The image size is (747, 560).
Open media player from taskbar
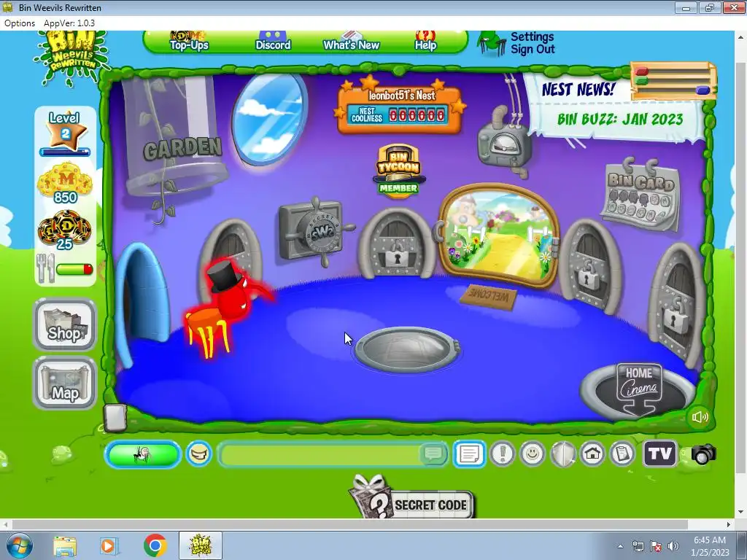(109, 545)
